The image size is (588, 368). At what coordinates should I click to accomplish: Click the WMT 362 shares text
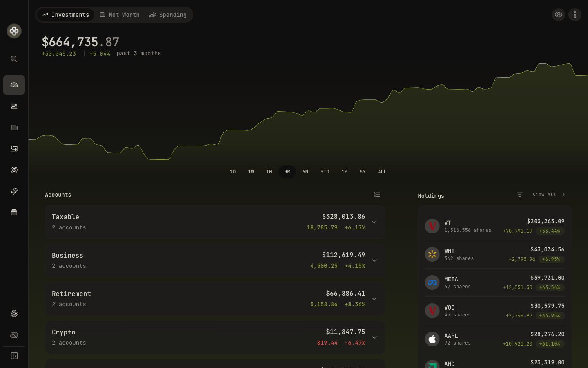pos(459,258)
